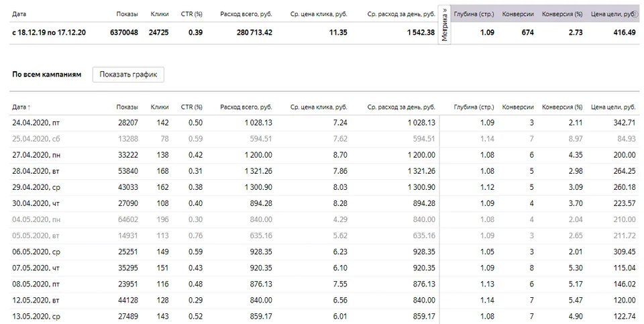
Task: Click impressions 53840 in the 28.04.2020 row
Action: (128, 171)
